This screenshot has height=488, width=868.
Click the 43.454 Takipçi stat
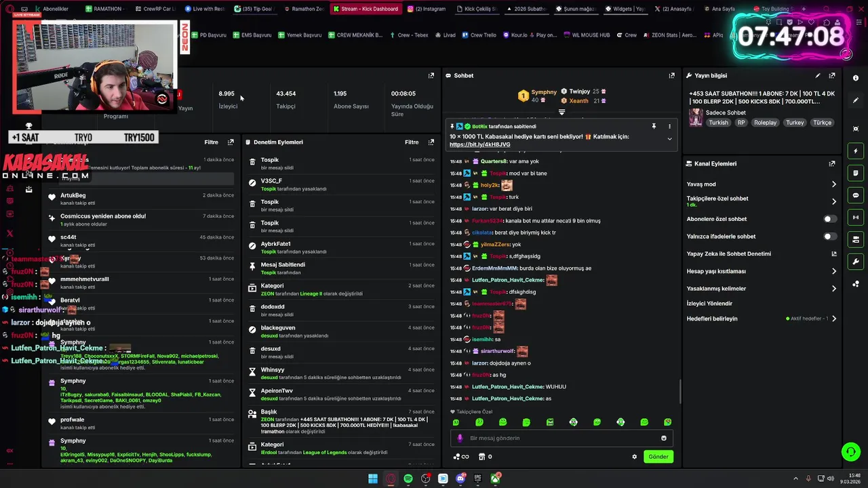[x=286, y=100]
